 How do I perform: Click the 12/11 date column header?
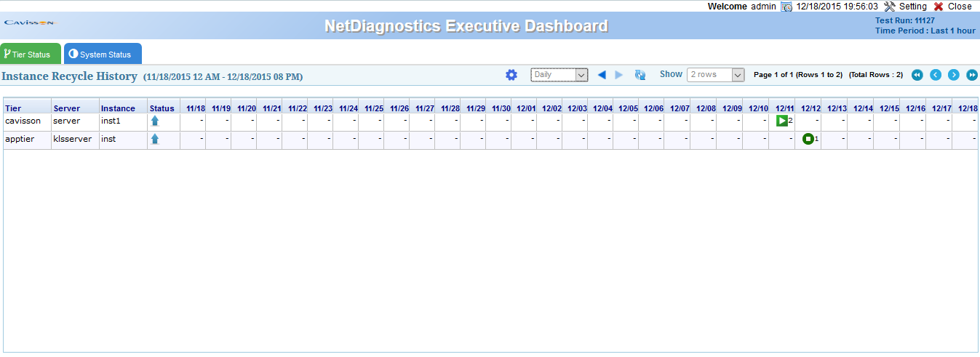(x=784, y=108)
